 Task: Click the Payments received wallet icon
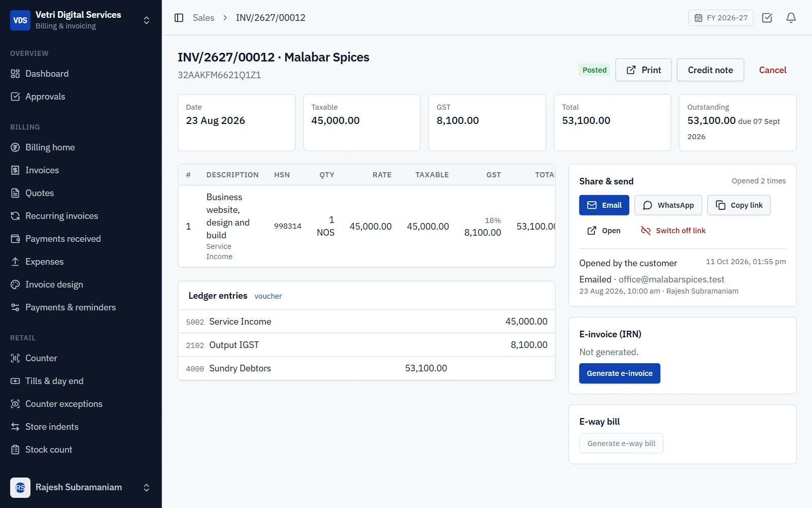15,239
